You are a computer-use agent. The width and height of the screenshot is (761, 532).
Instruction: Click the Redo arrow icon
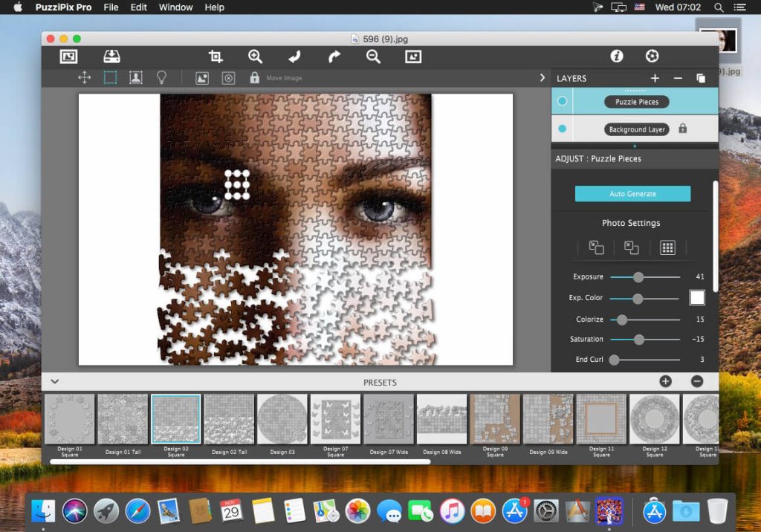(x=333, y=56)
